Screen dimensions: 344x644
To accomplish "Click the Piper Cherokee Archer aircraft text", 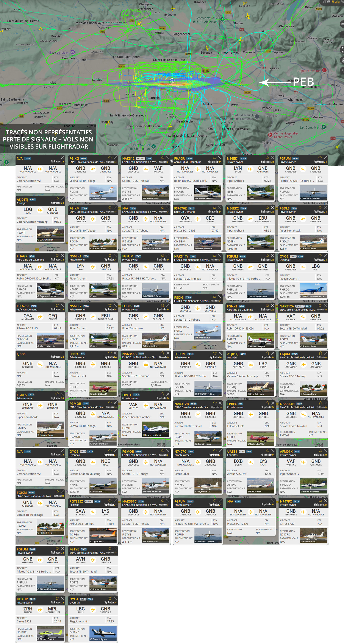I will [136, 417].
